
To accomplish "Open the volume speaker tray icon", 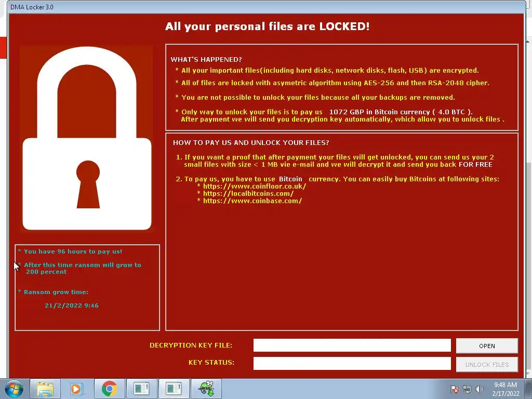I will coord(479,389).
